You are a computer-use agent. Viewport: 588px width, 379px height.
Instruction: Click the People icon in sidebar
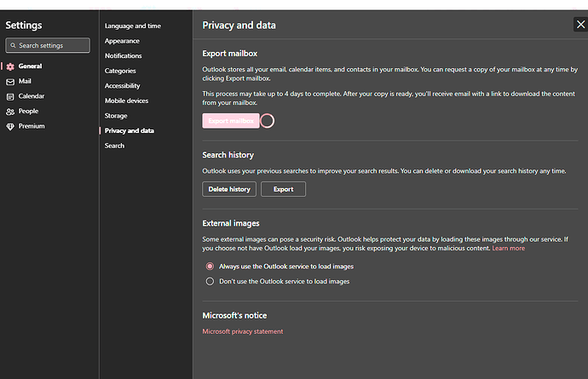(10, 112)
